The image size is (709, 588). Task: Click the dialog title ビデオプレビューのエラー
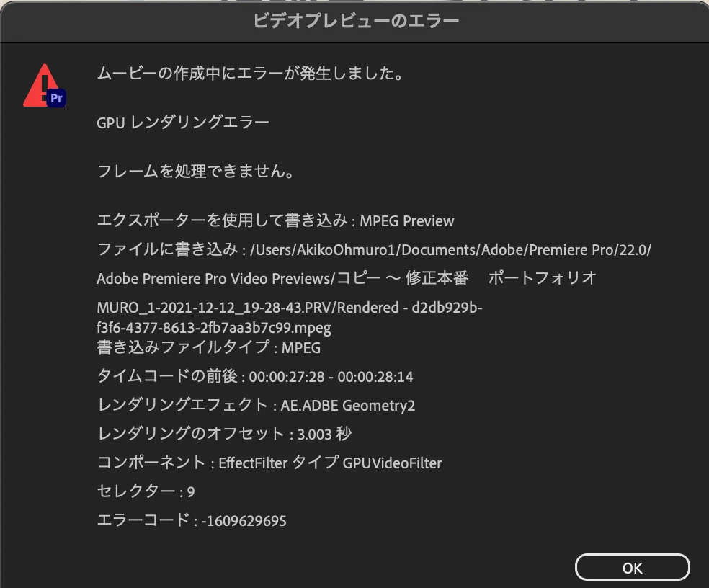(356, 21)
